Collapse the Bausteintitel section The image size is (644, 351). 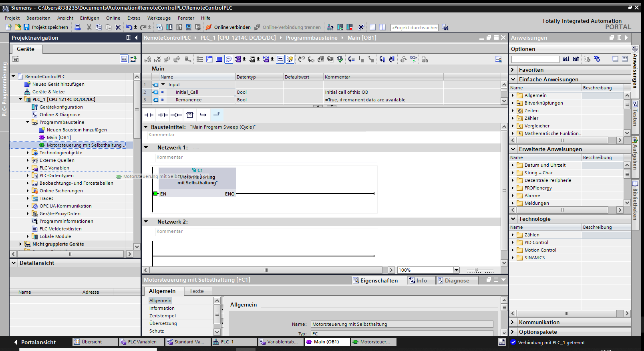coord(146,127)
